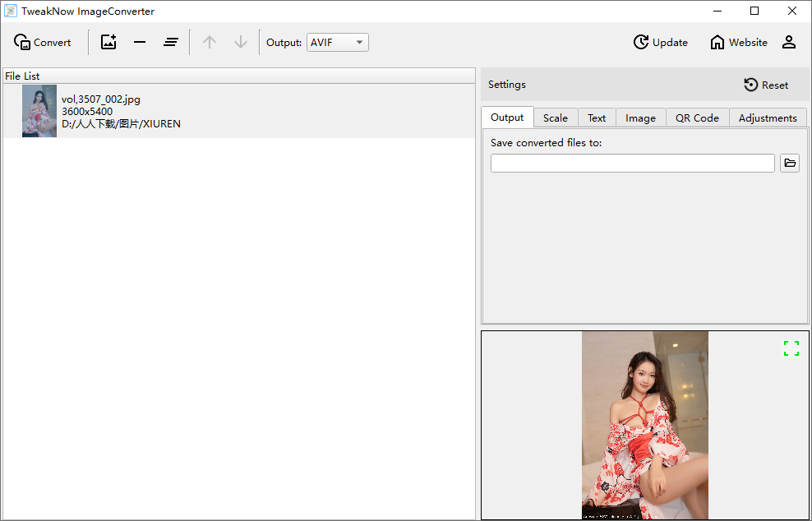Select the Image tab
Image resolution: width=812 pixels, height=521 pixels.
click(640, 118)
